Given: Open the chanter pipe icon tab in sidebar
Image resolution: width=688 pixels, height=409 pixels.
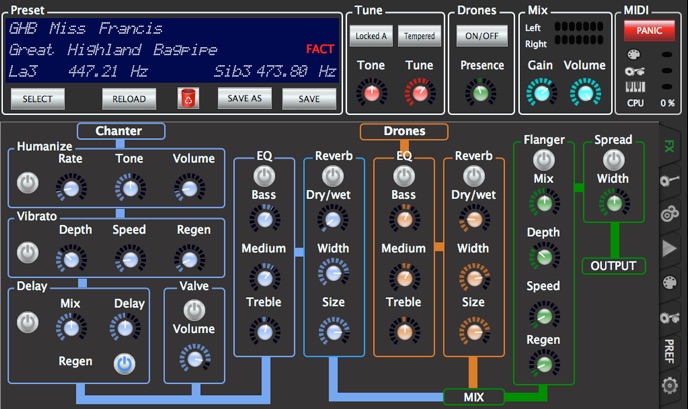Looking at the screenshot, I should [669, 180].
